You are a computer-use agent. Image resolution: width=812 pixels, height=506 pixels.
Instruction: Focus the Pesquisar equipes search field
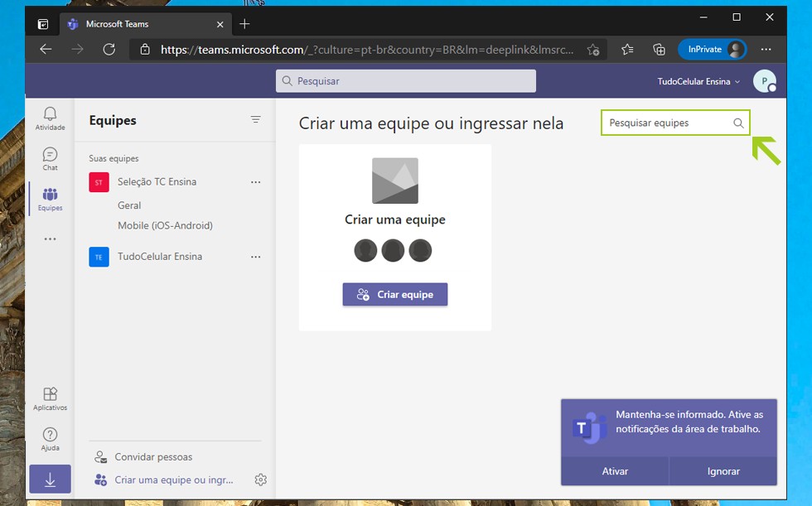668,123
